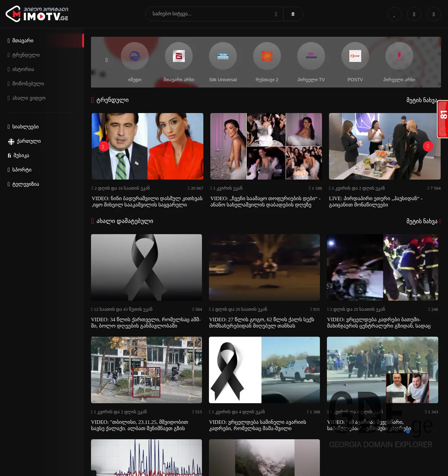Viewport: 448px width, 476px height.
Task: Click the რუსთავი 2 channel icon
Action: click(x=267, y=56)
